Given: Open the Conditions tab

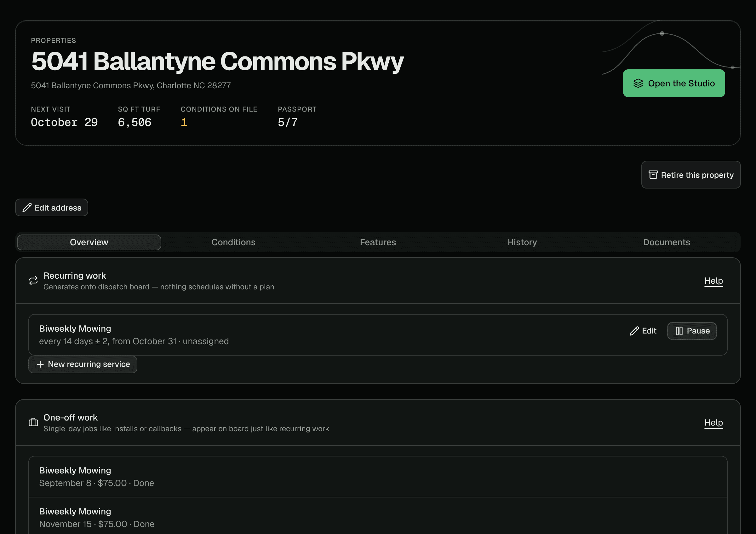Looking at the screenshot, I should [x=233, y=242].
